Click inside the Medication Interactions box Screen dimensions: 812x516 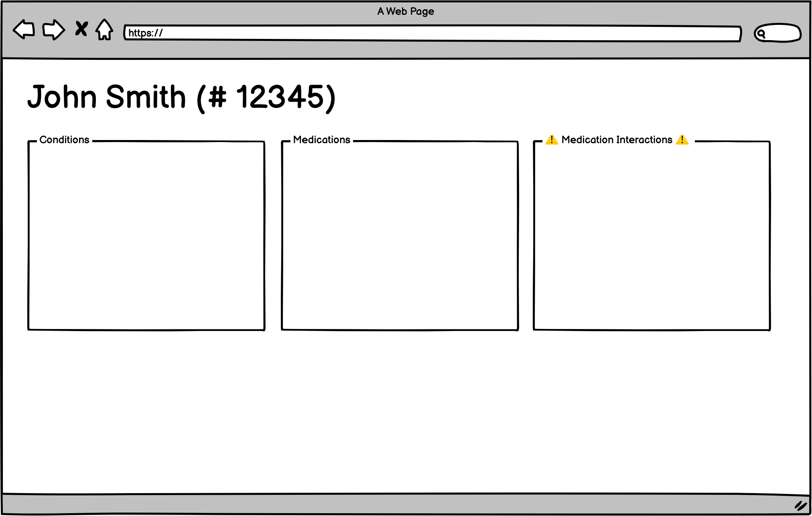(652, 237)
